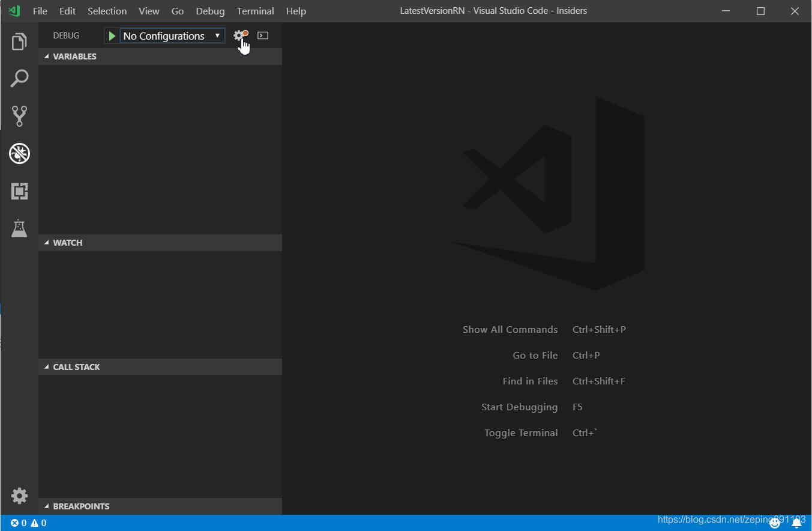Click the Ctrl+Shift+P shortcut text

pyautogui.click(x=599, y=329)
